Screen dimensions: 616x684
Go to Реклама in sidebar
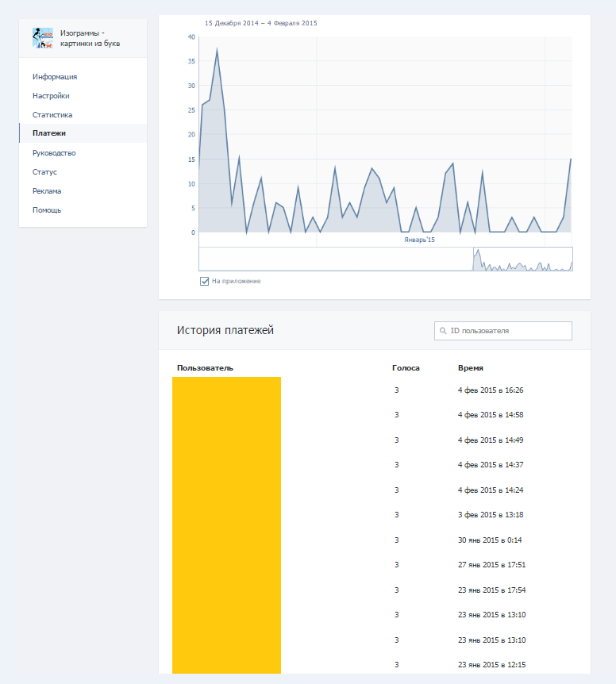coord(47,191)
